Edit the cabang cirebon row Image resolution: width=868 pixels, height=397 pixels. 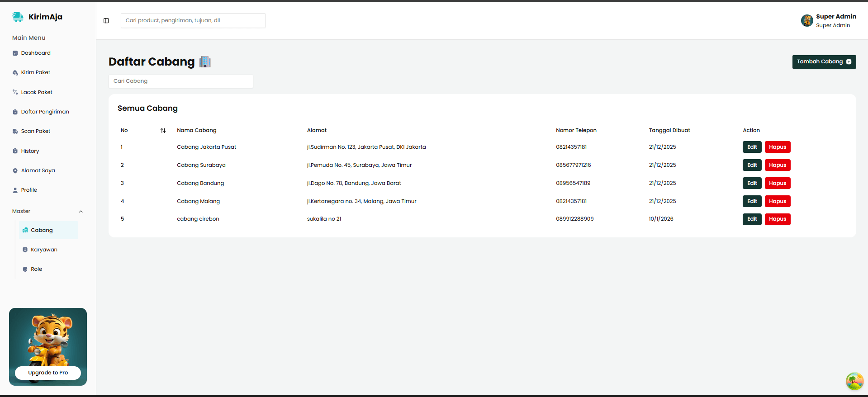pyautogui.click(x=752, y=219)
